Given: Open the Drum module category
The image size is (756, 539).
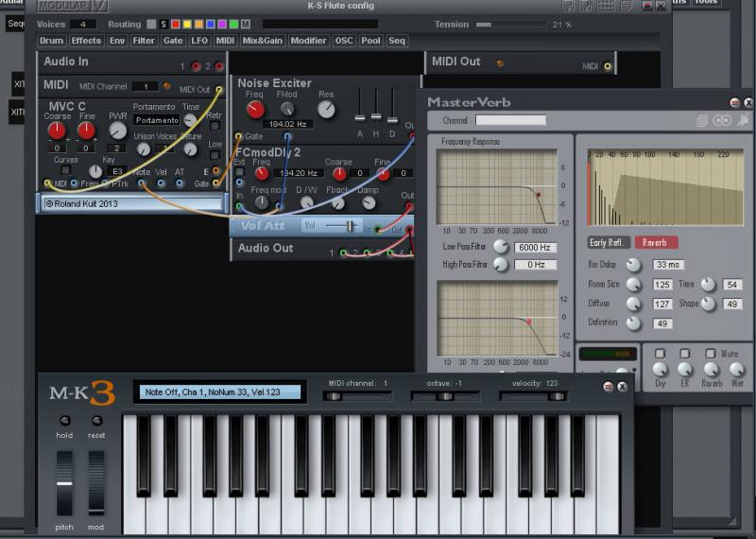Looking at the screenshot, I should (x=52, y=41).
